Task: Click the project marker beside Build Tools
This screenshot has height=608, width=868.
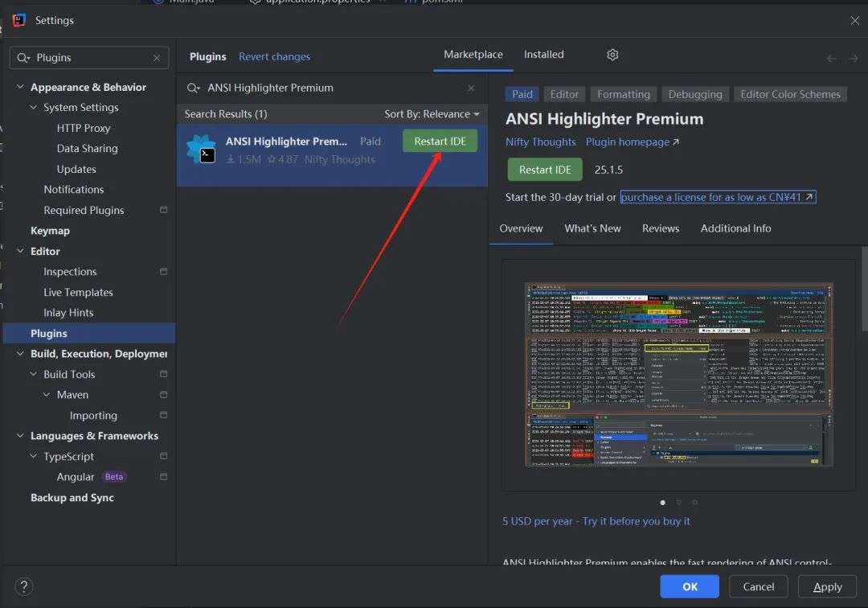Action: coord(163,374)
